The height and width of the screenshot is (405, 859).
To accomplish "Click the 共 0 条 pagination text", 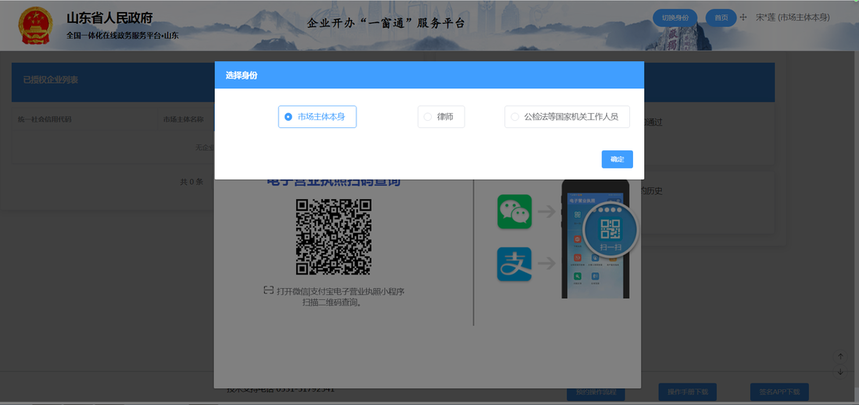I will click(192, 182).
